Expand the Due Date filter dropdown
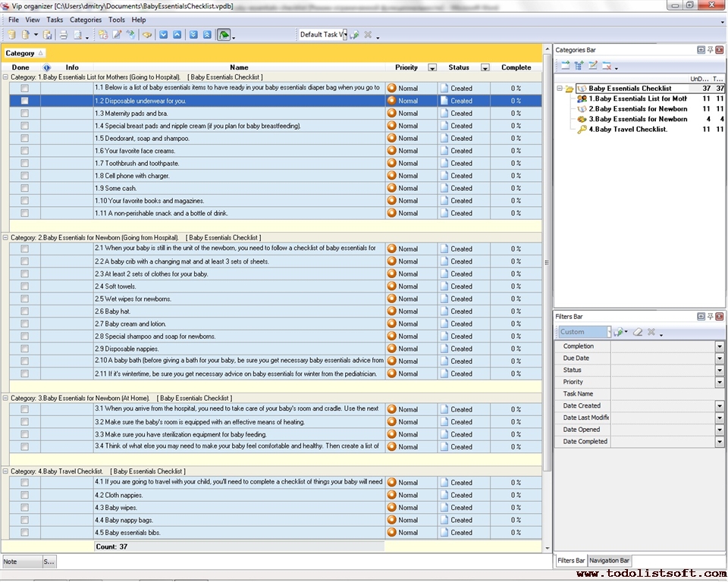The image size is (728, 582). [719, 358]
